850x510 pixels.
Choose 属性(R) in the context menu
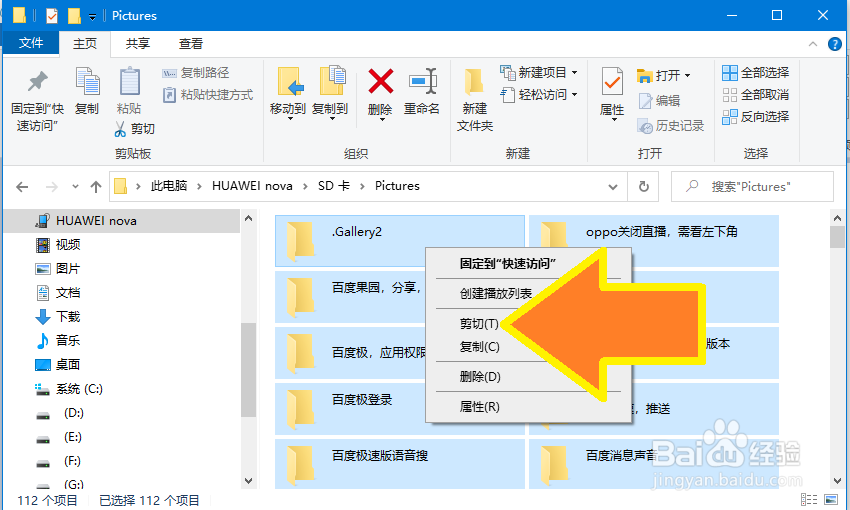(x=479, y=407)
